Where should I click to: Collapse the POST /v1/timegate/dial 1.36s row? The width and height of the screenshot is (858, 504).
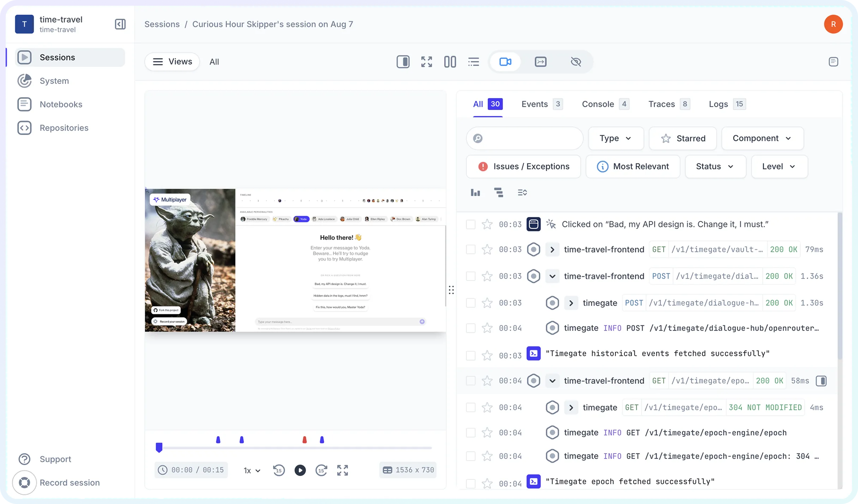(552, 276)
